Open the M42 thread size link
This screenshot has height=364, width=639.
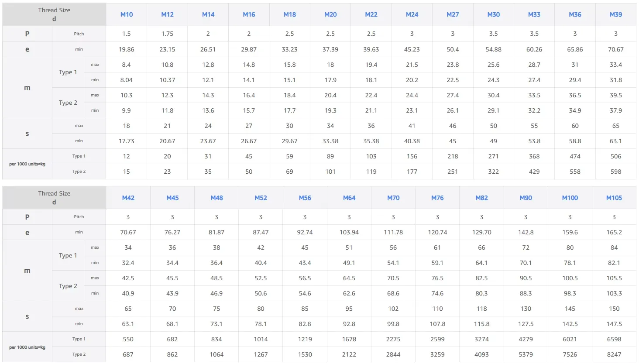128,198
